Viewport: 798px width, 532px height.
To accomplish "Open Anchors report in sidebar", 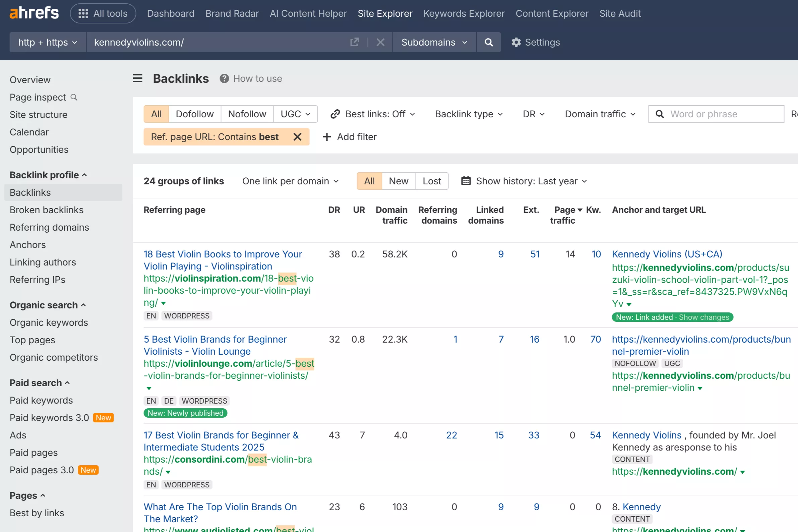I will [x=27, y=245].
